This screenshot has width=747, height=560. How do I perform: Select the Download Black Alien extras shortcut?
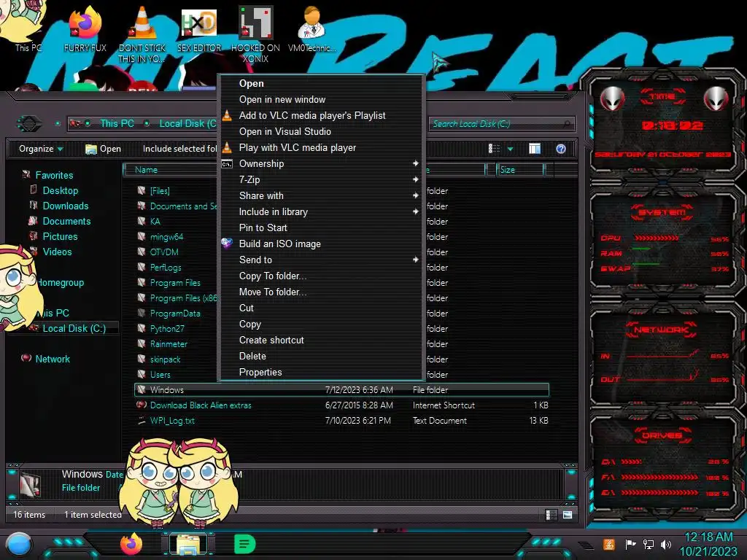tap(200, 405)
